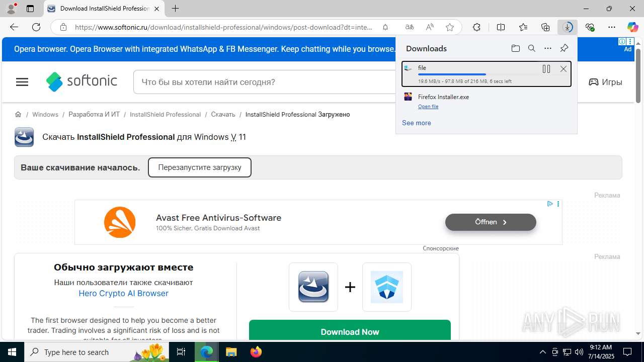The width and height of the screenshot is (644, 362).
Task: Pin the Downloads panel
Action: pos(564,48)
